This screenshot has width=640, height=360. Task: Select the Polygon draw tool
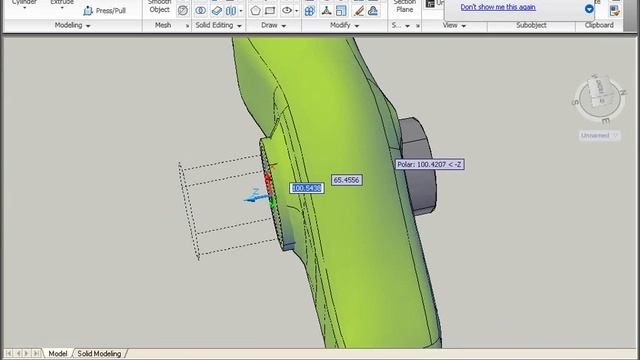pos(256,11)
